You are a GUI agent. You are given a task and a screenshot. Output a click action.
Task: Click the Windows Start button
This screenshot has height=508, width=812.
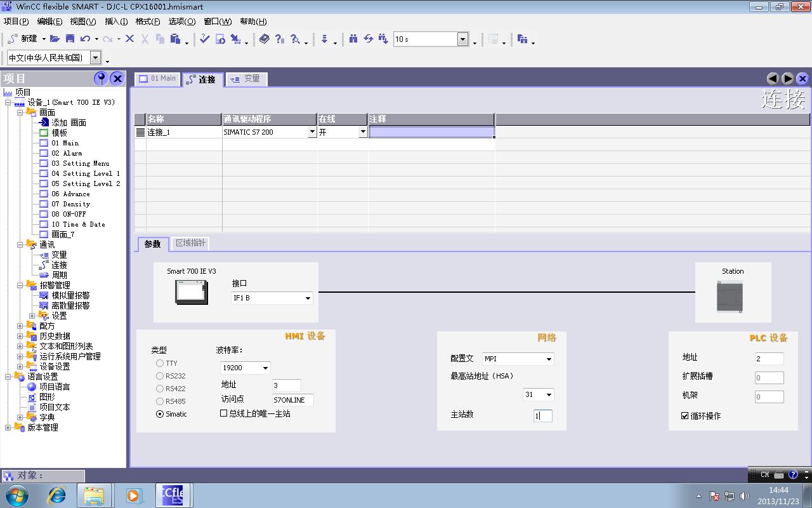pos(17,495)
